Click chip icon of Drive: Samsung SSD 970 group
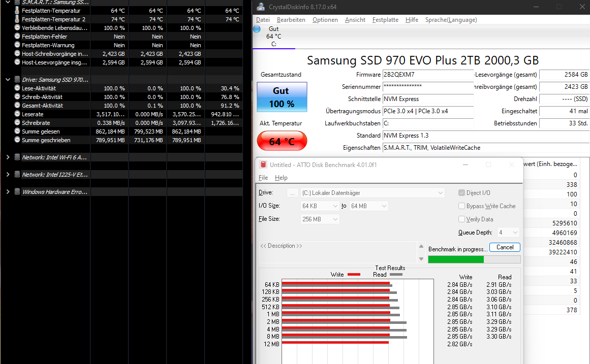The width and height of the screenshot is (590, 364). point(17,79)
